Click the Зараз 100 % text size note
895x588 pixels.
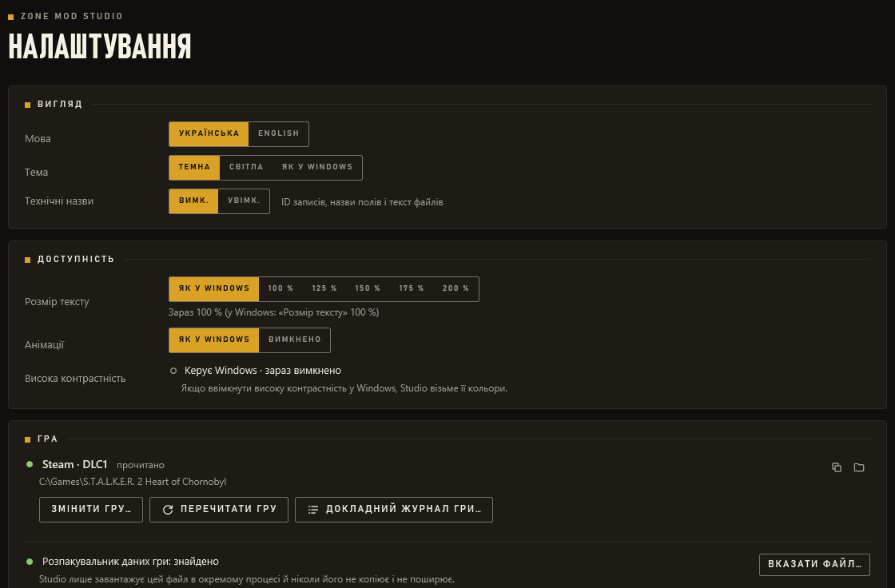[x=273, y=313]
